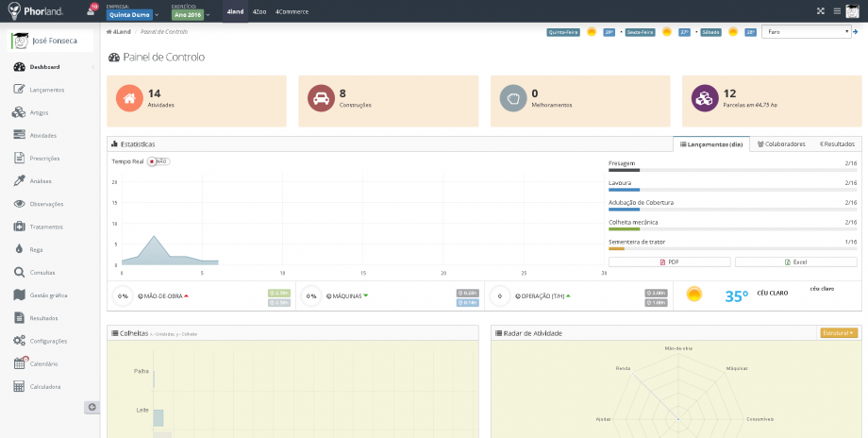
Task: Switch to the 4Commerce module tab
Action: pyautogui.click(x=292, y=11)
